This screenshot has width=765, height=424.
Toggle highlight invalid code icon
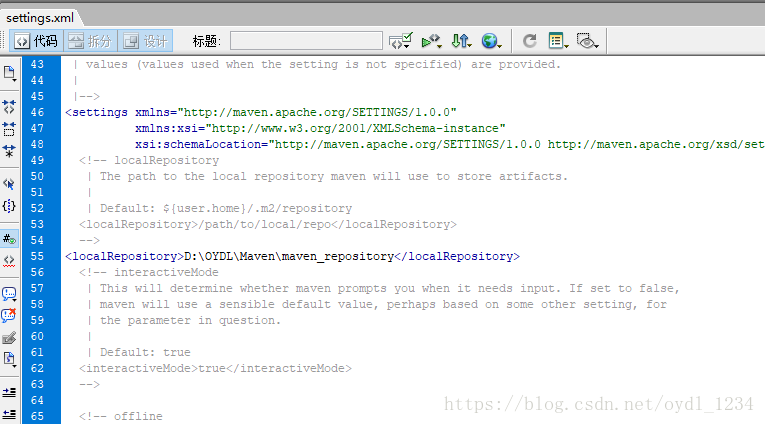[x=9, y=261]
